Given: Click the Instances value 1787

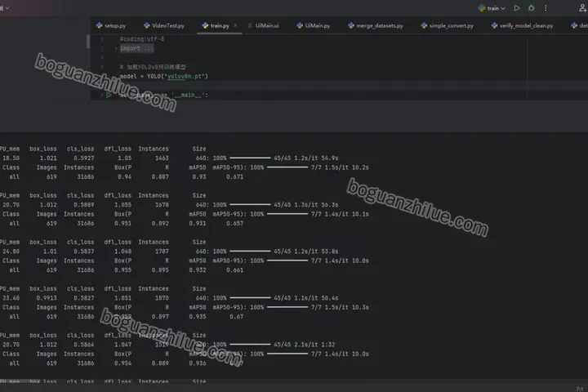Looking at the screenshot, I should pos(162,252).
